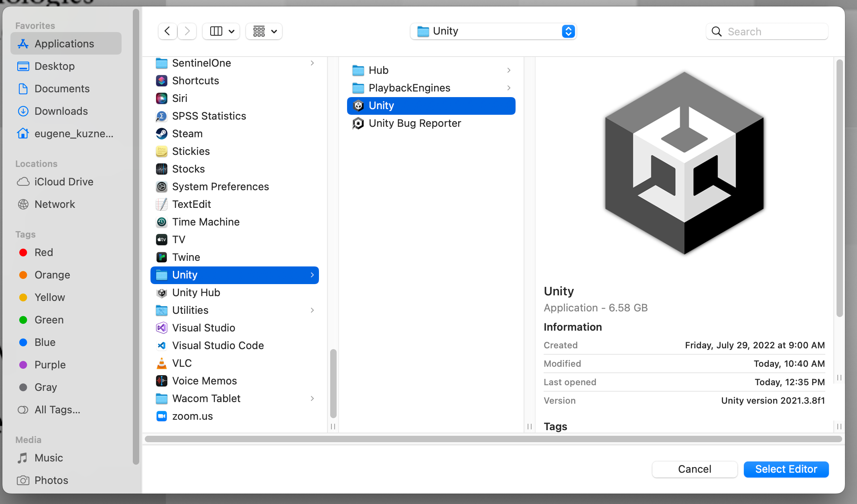Open Music in the sidebar
The height and width of the screenshot is (504, 857).
[x=66, y=457]
